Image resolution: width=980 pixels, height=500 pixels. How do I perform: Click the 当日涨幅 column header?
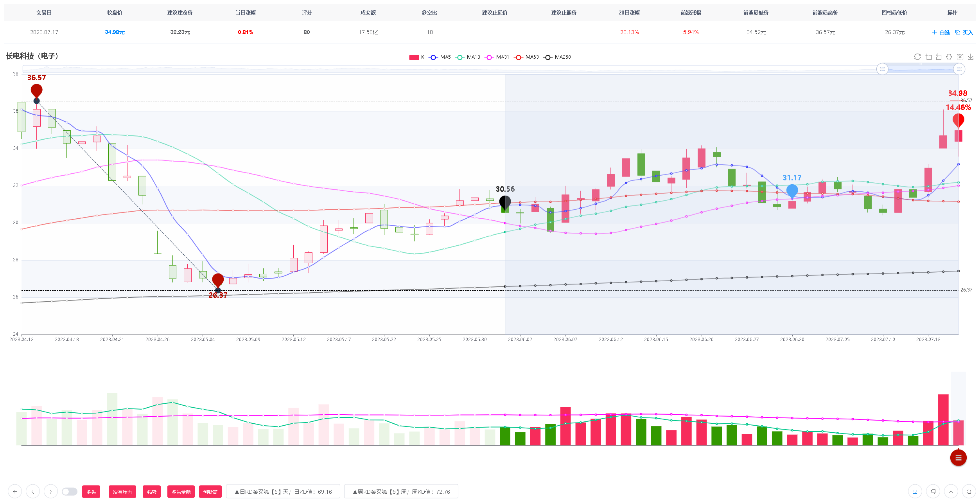click(x=245, y=13)
